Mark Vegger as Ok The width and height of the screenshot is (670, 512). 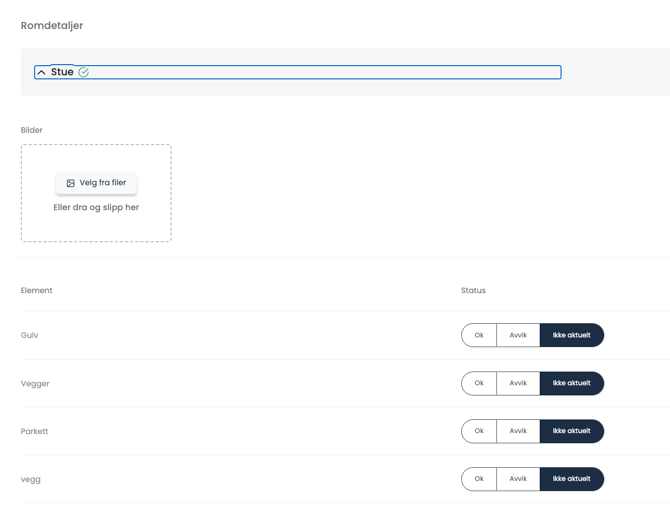coord(479,383)
